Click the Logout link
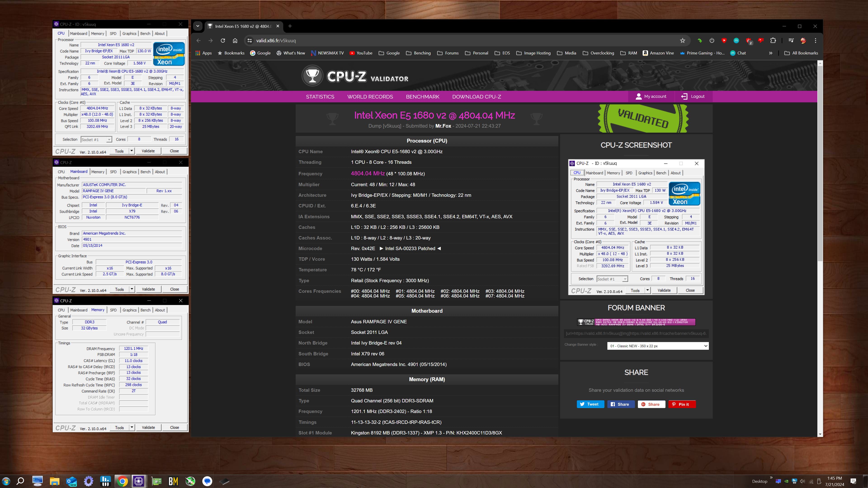Image resolution: width=868 pixels, height=488 pixels. coord(693,96)
